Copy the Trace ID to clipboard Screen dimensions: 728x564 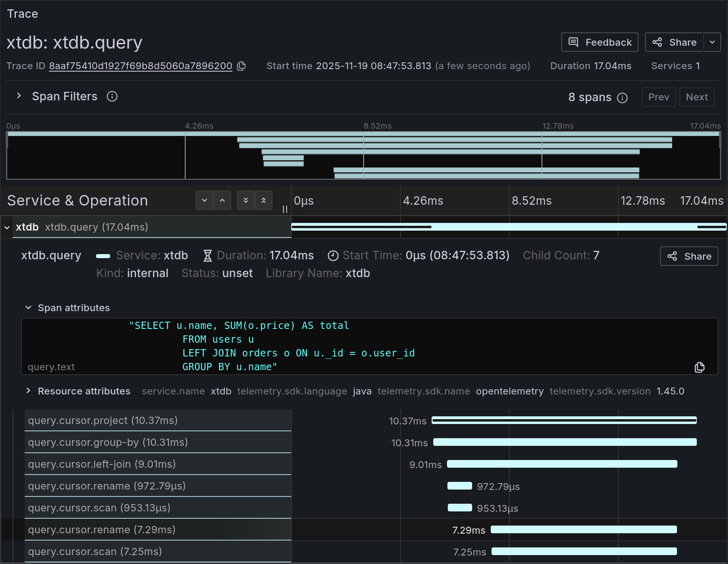(x=242, y=66)
